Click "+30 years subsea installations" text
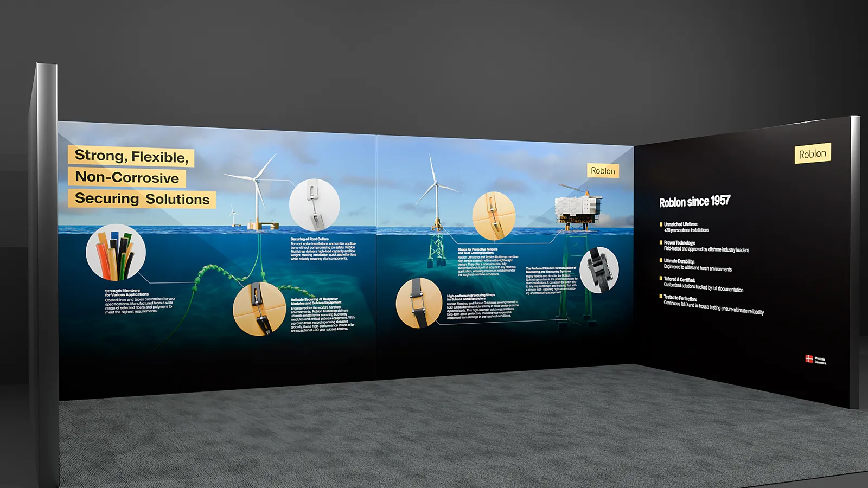Viewport: 868px width, 488px height. (x=686, y=230)
